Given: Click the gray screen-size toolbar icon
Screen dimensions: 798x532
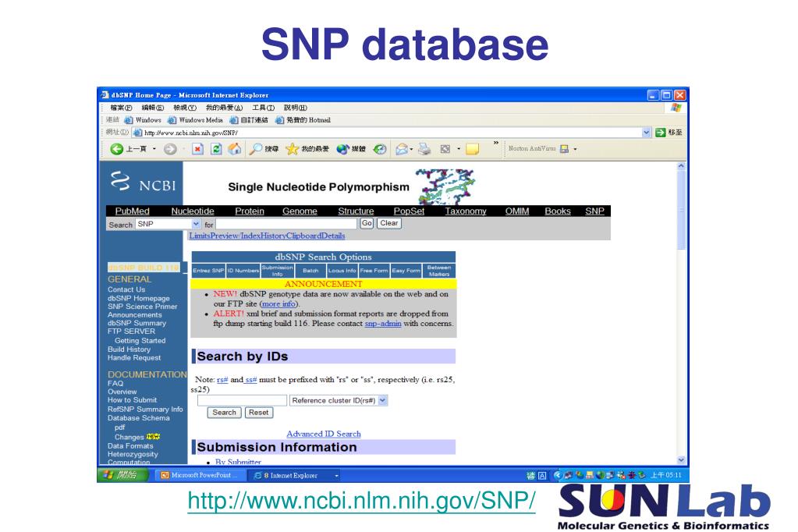Looking at the screenshot, I should point(445,149).
